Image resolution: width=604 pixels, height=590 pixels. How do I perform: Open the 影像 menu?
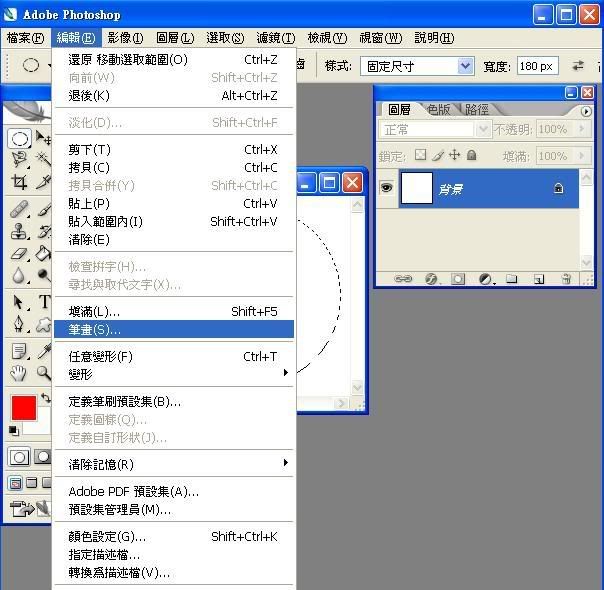[125, 38]
